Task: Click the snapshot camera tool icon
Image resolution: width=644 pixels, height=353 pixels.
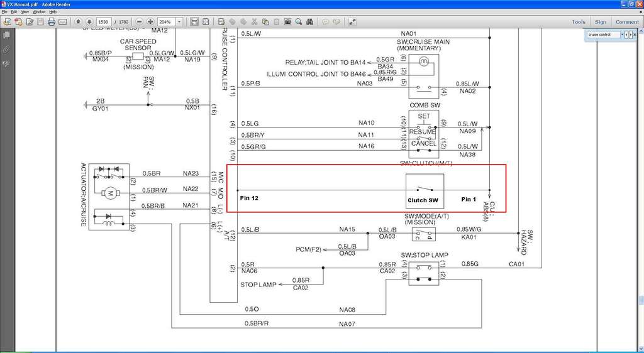Action: pyautogui.click(x=288, y=22)
